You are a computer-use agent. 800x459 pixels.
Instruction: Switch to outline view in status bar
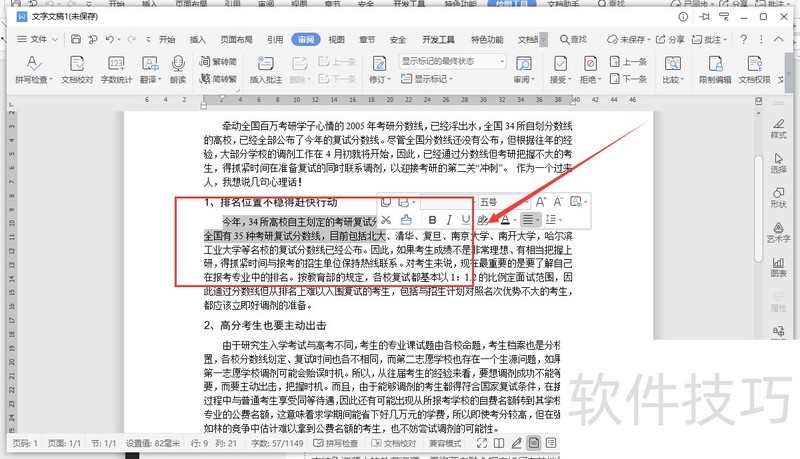(551, 443)
